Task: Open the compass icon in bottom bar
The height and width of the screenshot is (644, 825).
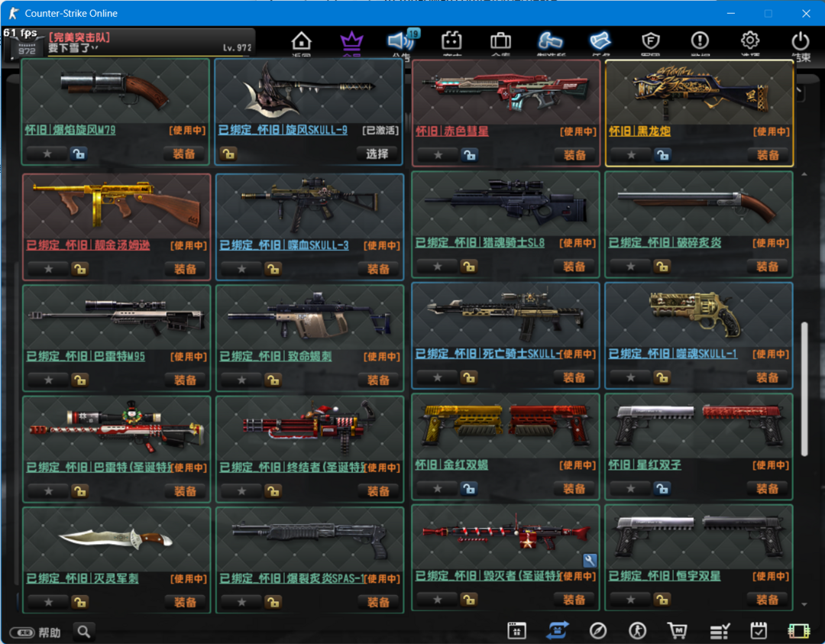Action: [597, 630]
